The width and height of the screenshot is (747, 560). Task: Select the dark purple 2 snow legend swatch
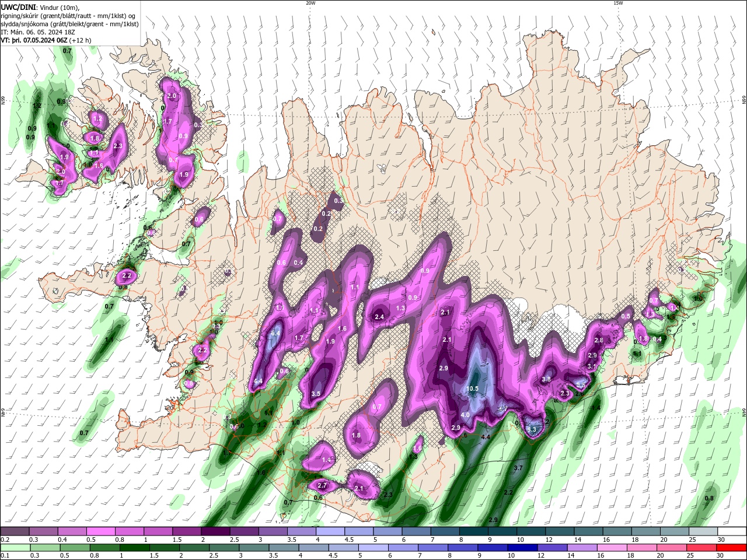215,531
